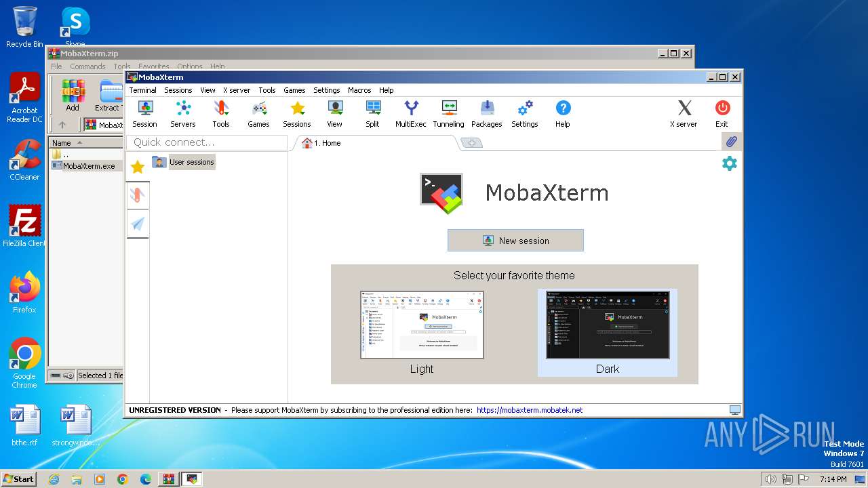The height and width of the screenshot is (488, 868).
Task: Open the mobaxterm.mobatek.net link
Action: click(x=530, y=410)
